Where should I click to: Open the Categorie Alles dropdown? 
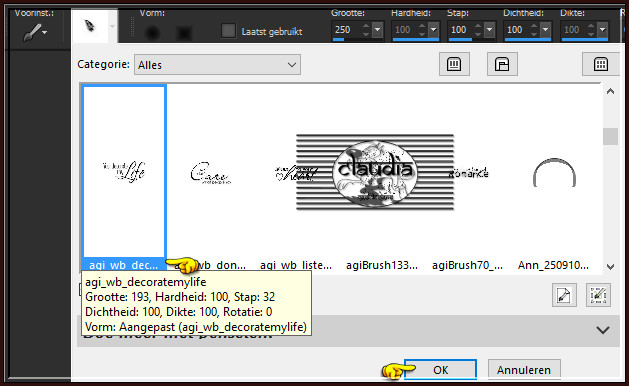tap(217, 65)
